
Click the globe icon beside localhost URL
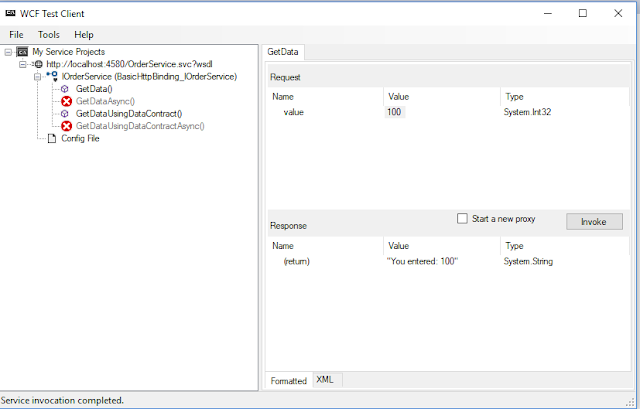click(38, 64)
